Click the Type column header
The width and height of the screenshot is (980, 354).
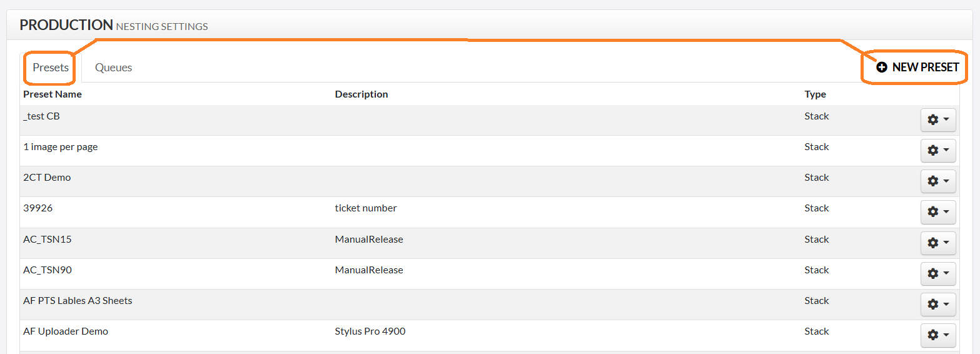click(816, 94)
